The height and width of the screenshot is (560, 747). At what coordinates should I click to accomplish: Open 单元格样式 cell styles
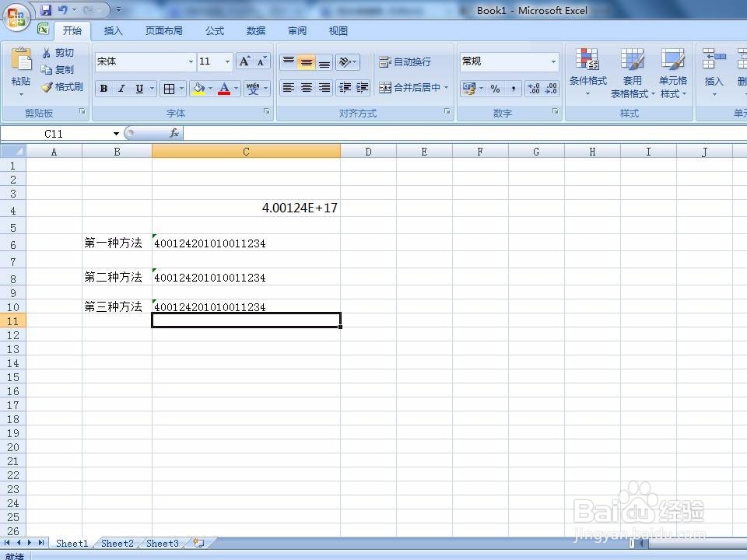tap(672, 72)
